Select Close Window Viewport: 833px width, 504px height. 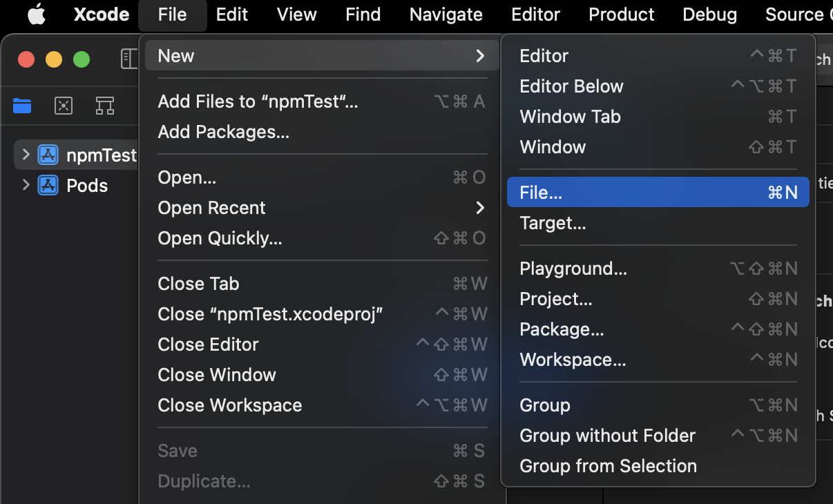(x=322, y=375)
